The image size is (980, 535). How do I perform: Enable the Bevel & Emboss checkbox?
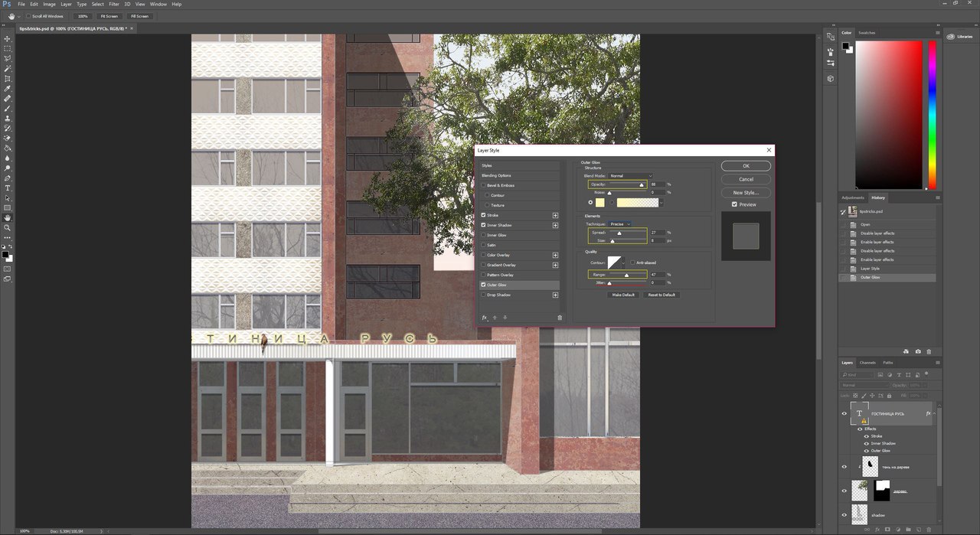(484, 185)
